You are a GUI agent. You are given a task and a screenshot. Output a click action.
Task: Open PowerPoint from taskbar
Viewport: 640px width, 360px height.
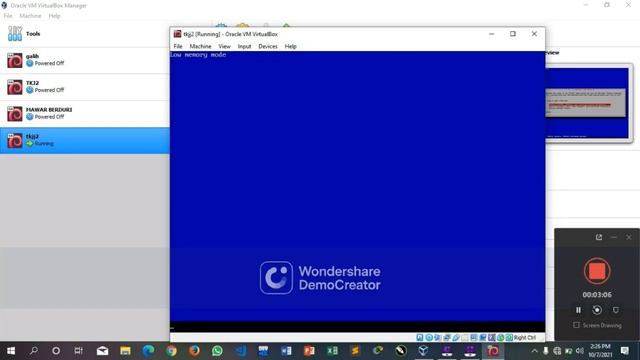[309, 351]
